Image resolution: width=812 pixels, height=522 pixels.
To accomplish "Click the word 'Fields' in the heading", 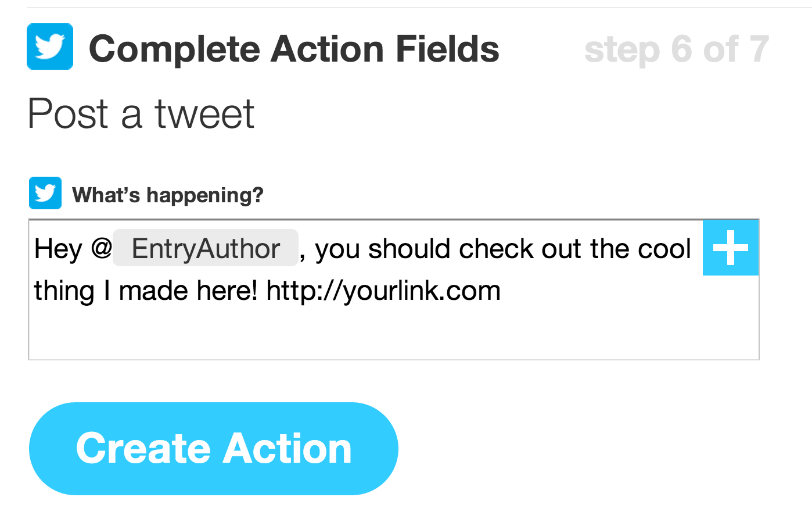I will click(447, 49).
